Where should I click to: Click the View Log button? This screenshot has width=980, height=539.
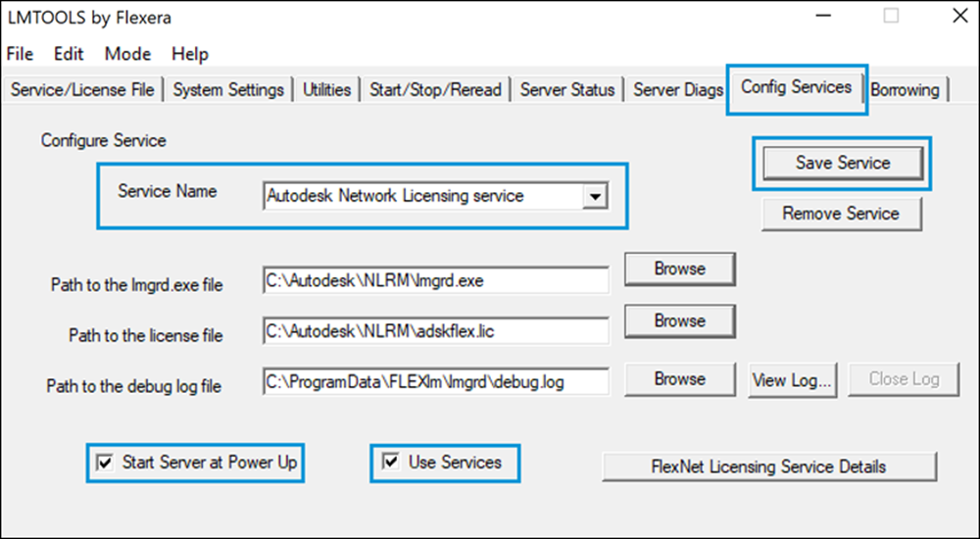pos(792,380)
